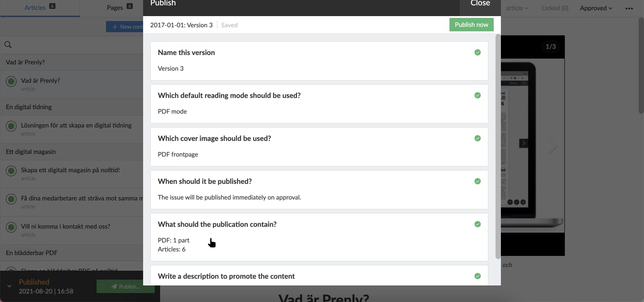Image resolution: width=644 pixels, height=302 pixels.
Task: Open the search in the articles sidebar
Action: tap(8, 45)
